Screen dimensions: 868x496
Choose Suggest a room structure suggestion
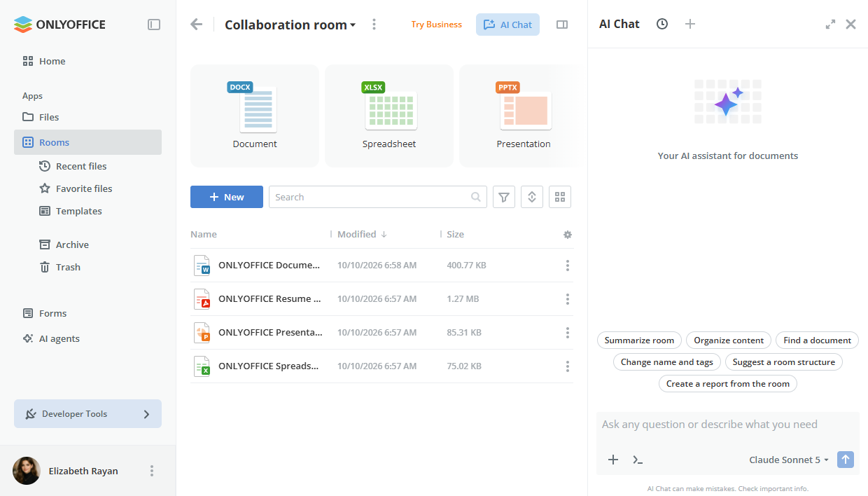pyautogui.click(x=783, y=362)
